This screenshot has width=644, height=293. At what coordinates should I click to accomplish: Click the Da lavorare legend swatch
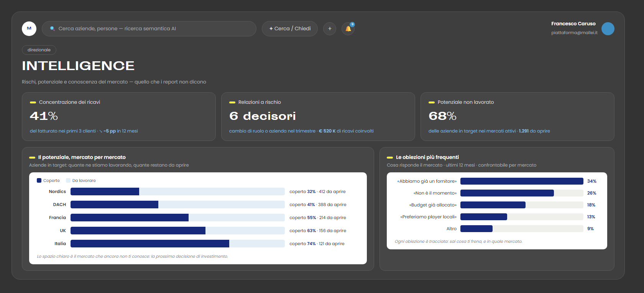(x=68, y=180)
